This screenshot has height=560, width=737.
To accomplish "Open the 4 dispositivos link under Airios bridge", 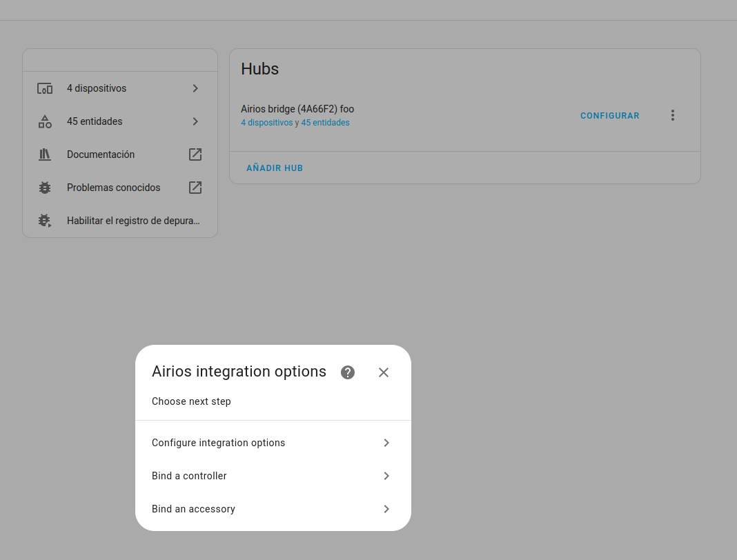I will point(266,123).
